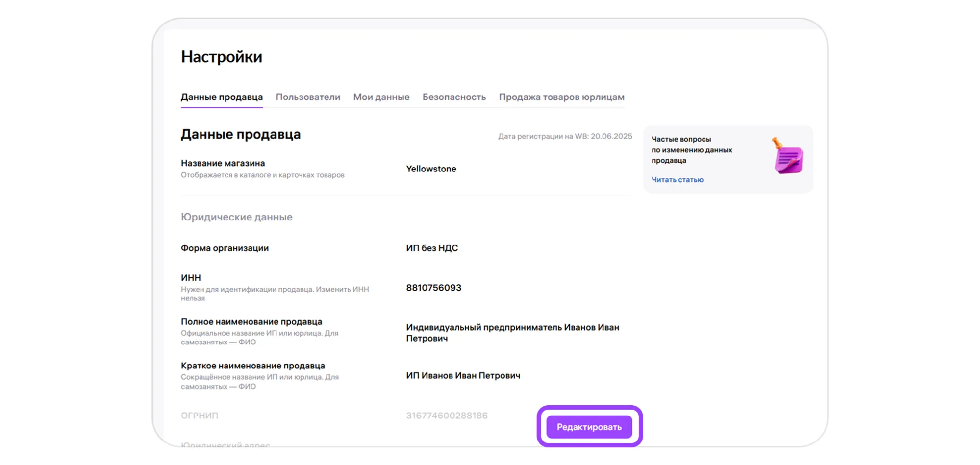
Task: Click the full name Индивидуальный предприниматель Иванов Иван Петрович
Action: pyautogui.click(x=512, y=333)
